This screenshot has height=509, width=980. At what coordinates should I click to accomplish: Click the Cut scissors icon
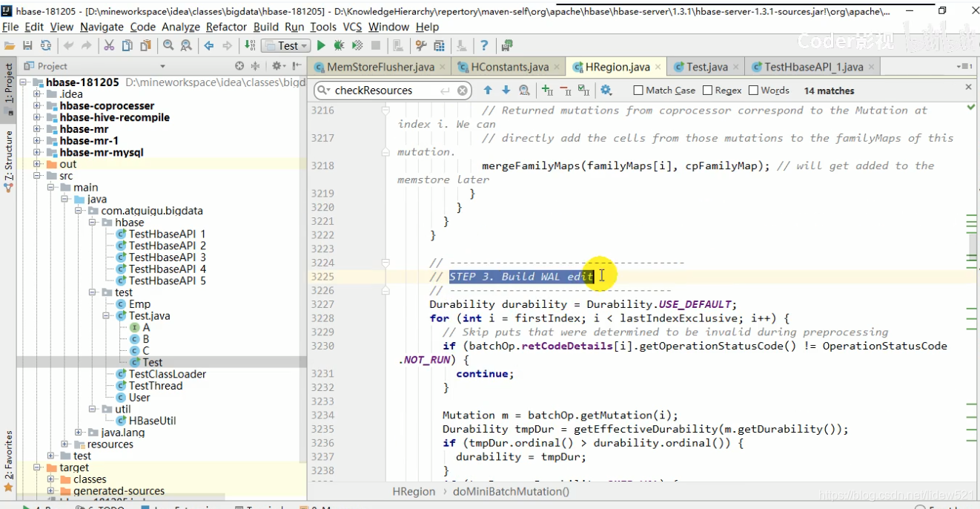[109, 45]
